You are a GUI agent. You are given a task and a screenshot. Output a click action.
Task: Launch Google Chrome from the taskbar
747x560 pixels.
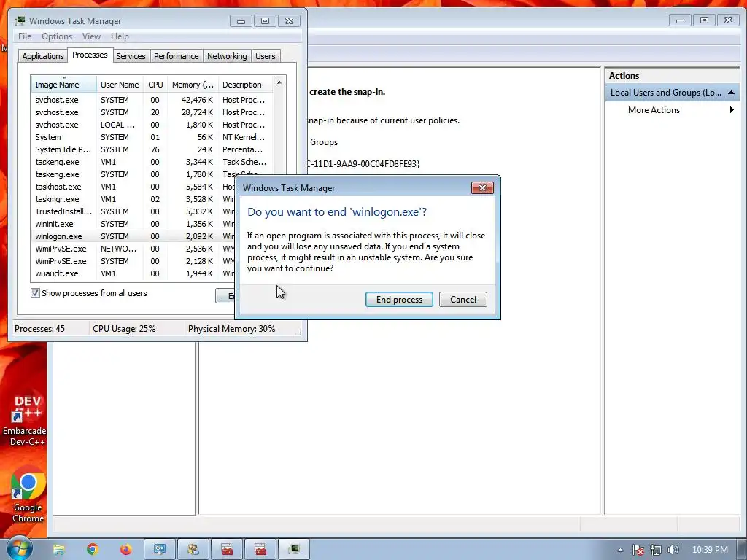93,550
